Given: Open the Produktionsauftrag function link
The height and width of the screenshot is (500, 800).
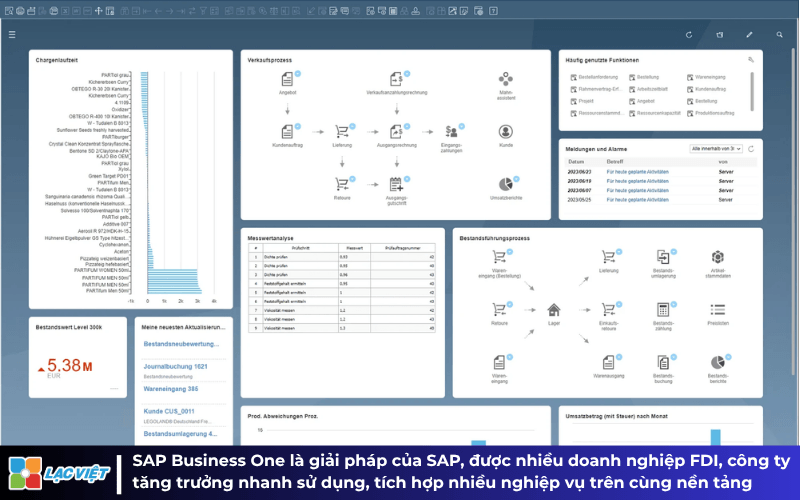Looking at the screenshot, I should pyautogui.click(x=711, y=113).
